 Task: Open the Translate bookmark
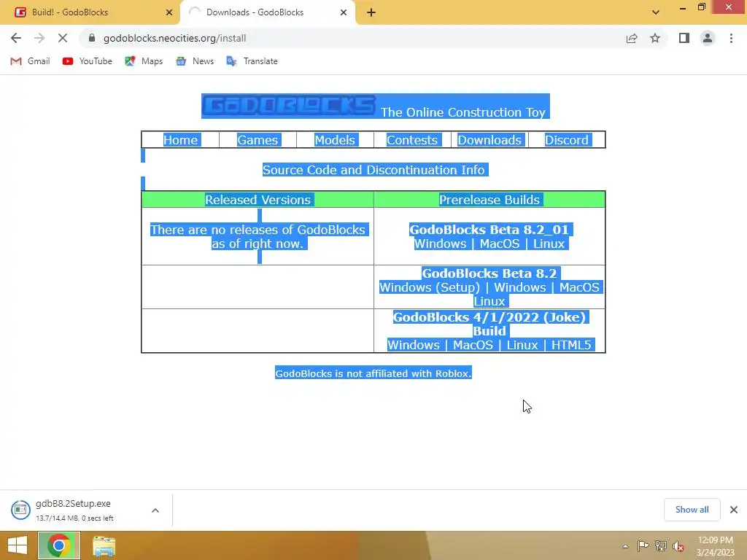252,61
